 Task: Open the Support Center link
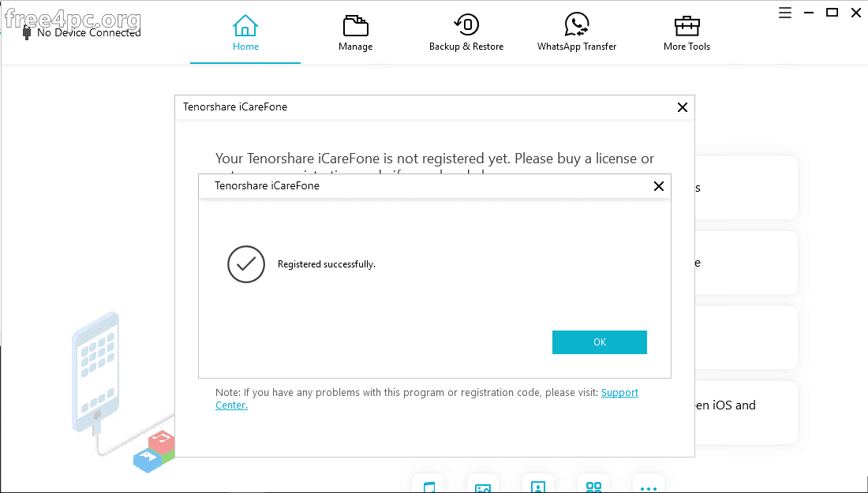pos(426,398)
